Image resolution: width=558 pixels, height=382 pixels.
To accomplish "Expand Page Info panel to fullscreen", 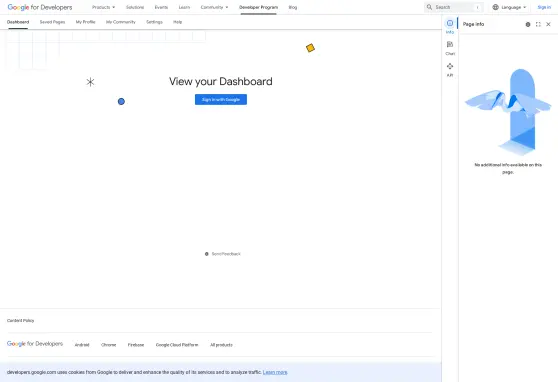I will coord(538,24).
